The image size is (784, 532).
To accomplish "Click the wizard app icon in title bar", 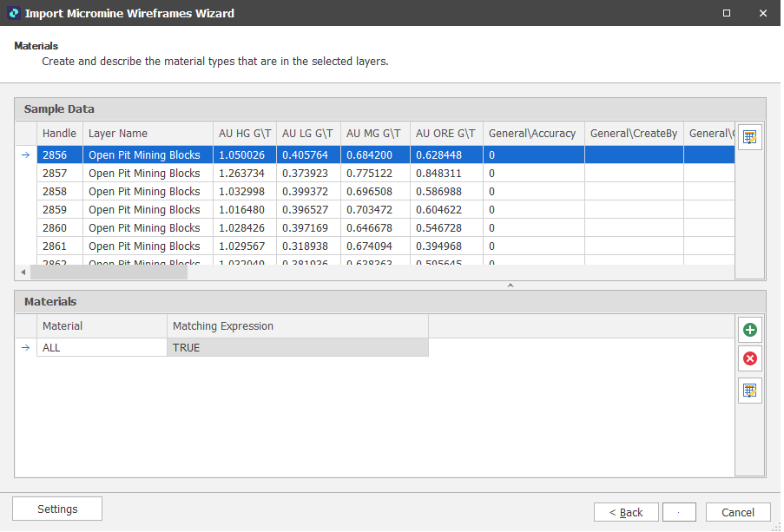I will pyautogui.click(x=13, y=13).
